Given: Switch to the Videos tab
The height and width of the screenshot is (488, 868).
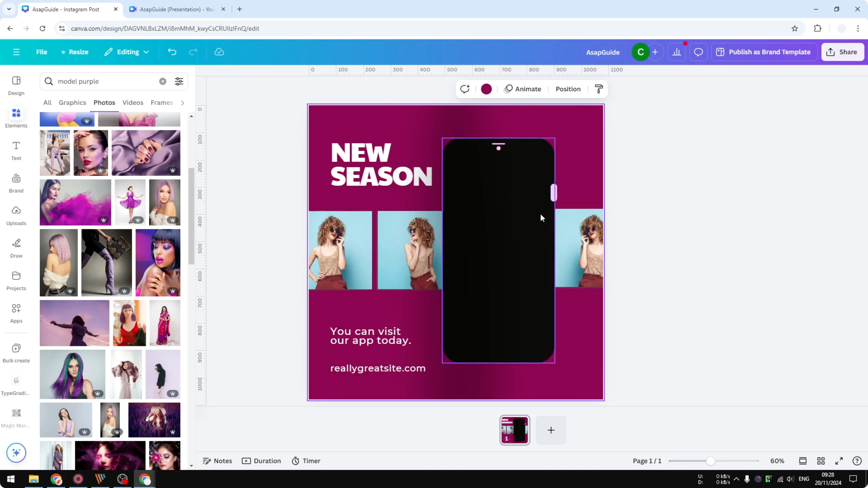Looking at the screenshot, I should 132,103.
